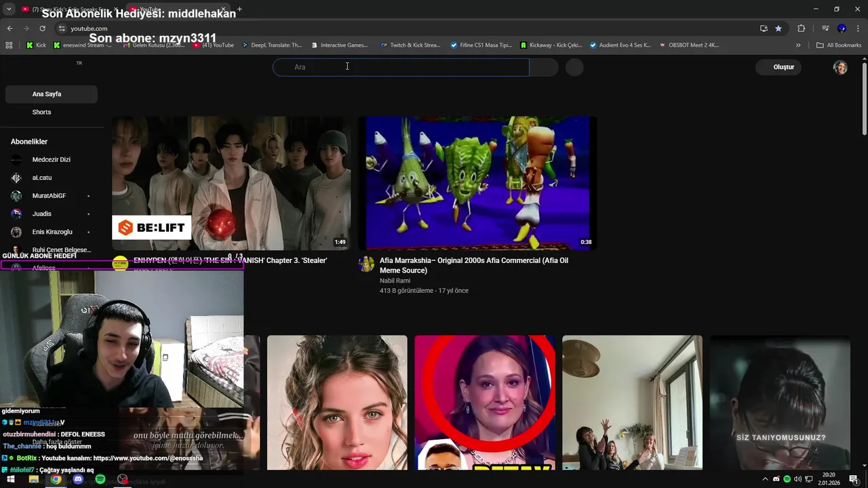Open the taskbar clock showing 20:20
Screen dimensions: 868x488
tap(829, 479)
